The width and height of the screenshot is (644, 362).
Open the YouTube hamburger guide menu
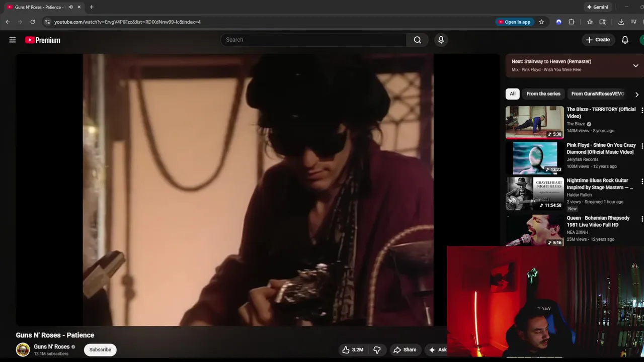point(13,40)
